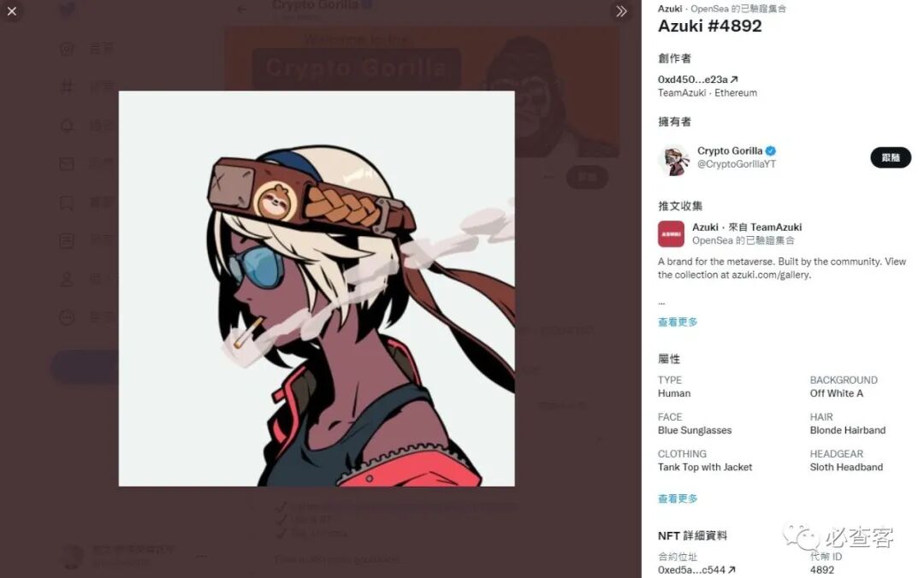
Task: Open the dimmed bookmarks icon in sidebar
Action: pos(67,203)
